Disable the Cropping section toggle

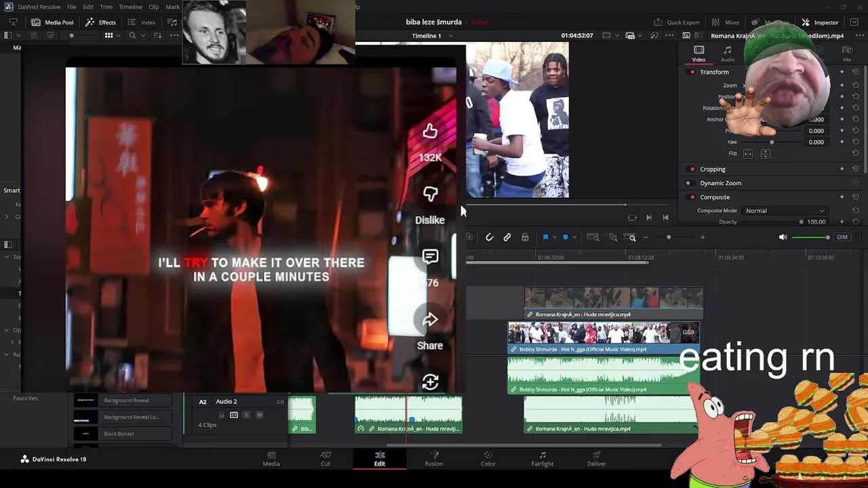tap(692, 169)
